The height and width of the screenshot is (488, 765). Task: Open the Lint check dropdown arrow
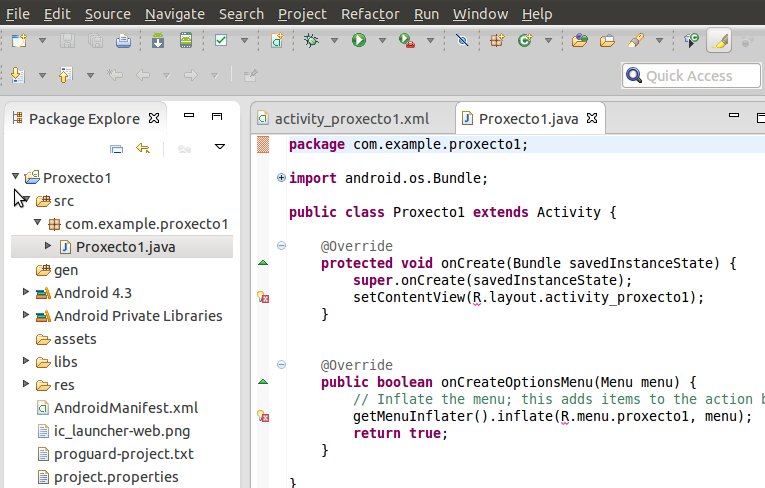244,41
